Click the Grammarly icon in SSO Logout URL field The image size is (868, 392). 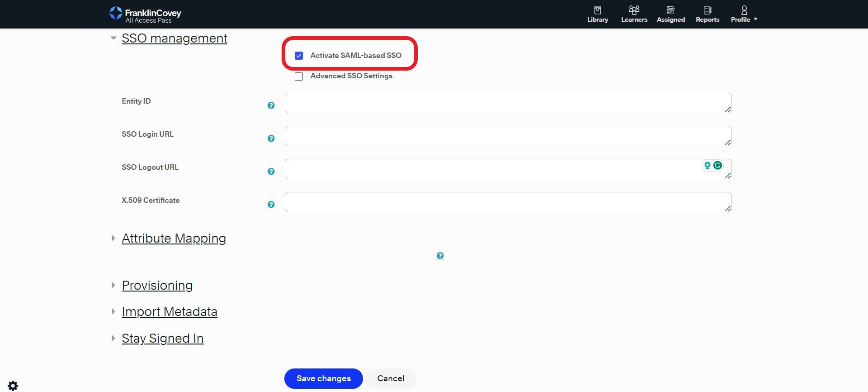717,166
